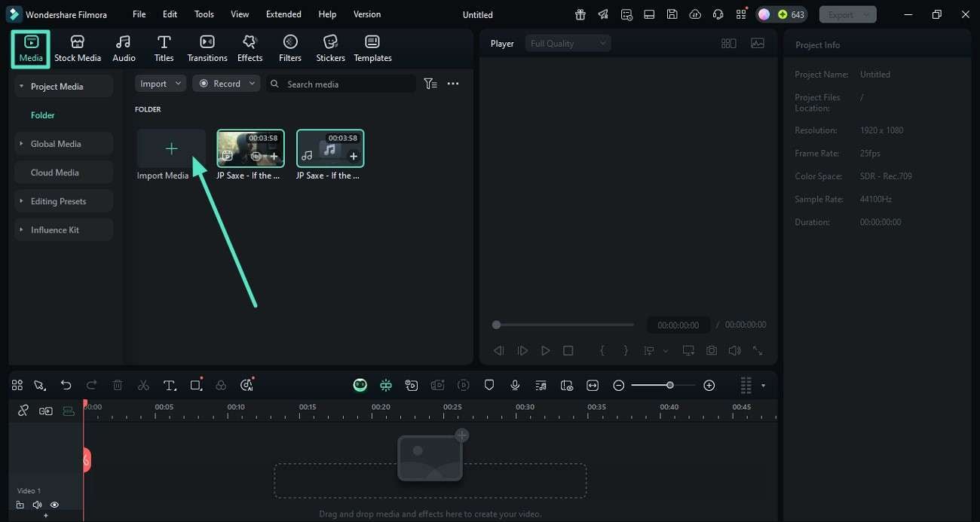Enter fullscreen player preview
This screenshot has width=980, height=522.
758,351
